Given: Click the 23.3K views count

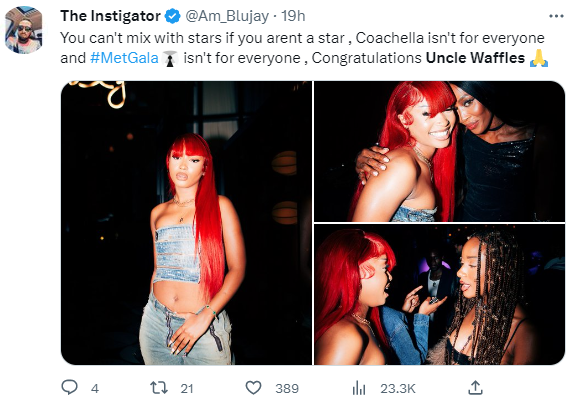Looking at the screenshot, I should (397, 388).
